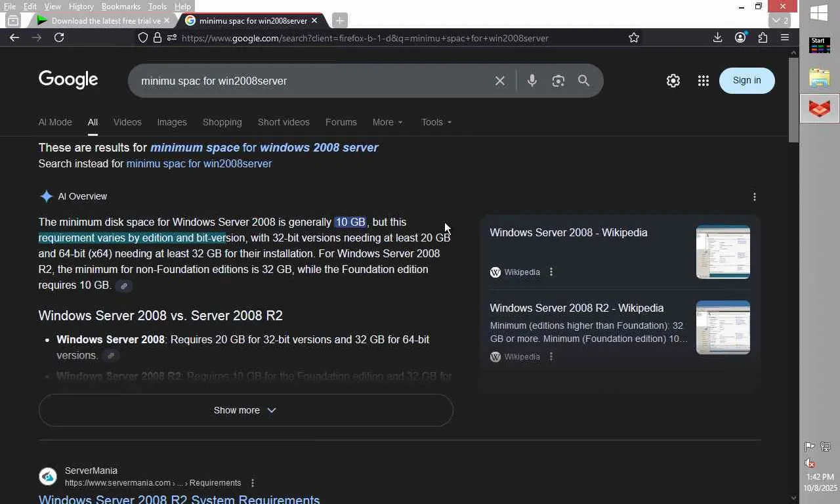
Task: Search by image with Google Lens
Action: 558,81
